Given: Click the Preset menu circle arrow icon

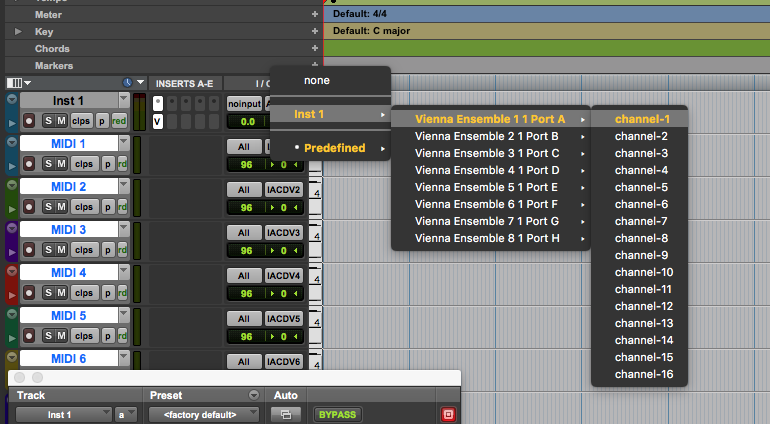Looking at the screenshot, I should coord(254,395).
